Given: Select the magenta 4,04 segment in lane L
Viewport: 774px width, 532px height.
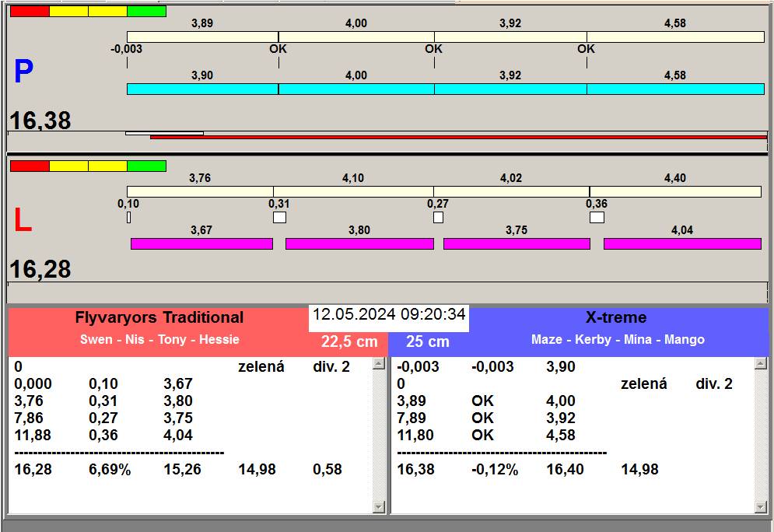Looking at the screenshot, I should pos(681,244).
